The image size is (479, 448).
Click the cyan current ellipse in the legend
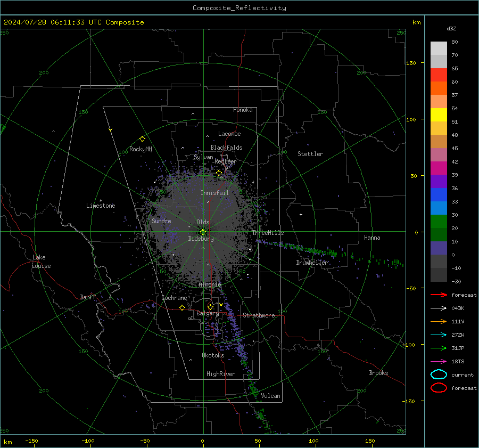439,374
